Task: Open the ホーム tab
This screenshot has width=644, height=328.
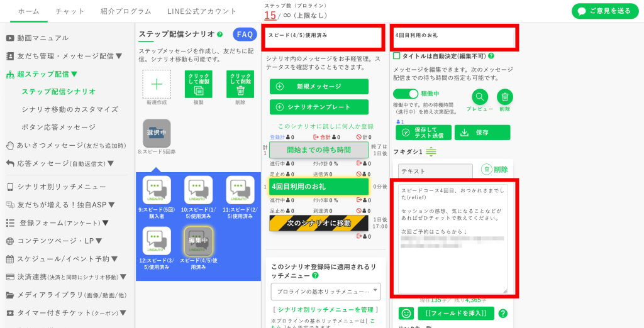Action: [x=29, y=11]
